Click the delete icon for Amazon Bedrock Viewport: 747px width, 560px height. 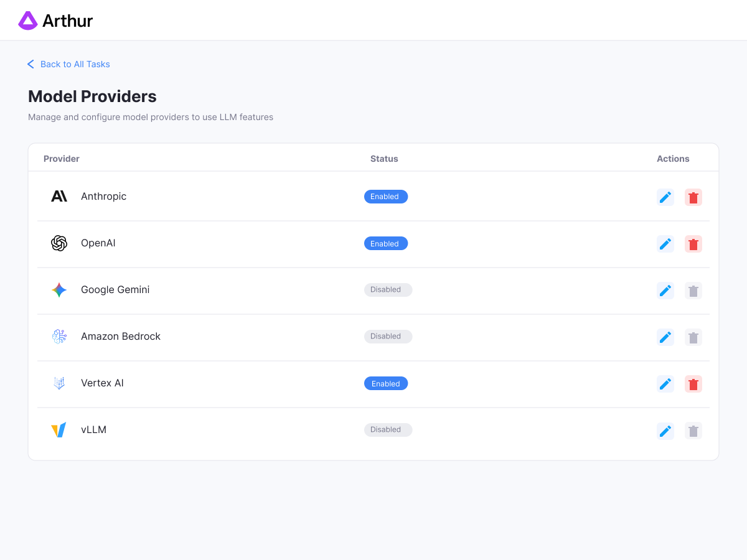click(693, 337)
